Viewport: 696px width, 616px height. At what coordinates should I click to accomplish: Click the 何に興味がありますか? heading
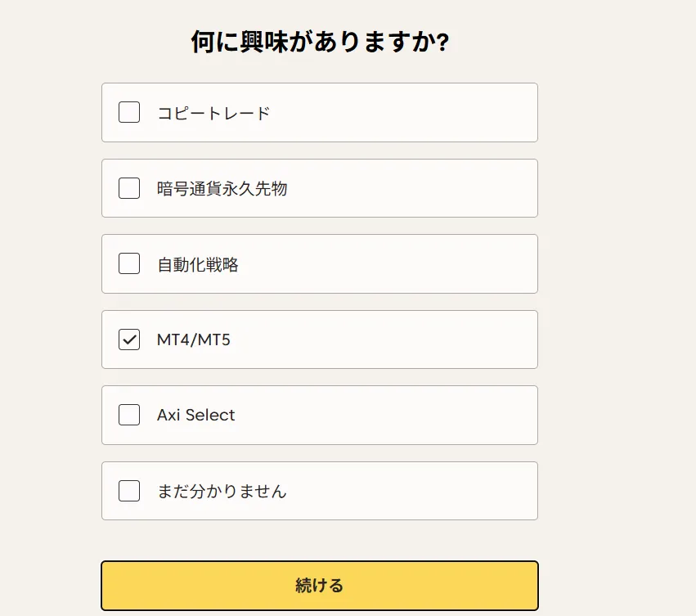(319, 39)
